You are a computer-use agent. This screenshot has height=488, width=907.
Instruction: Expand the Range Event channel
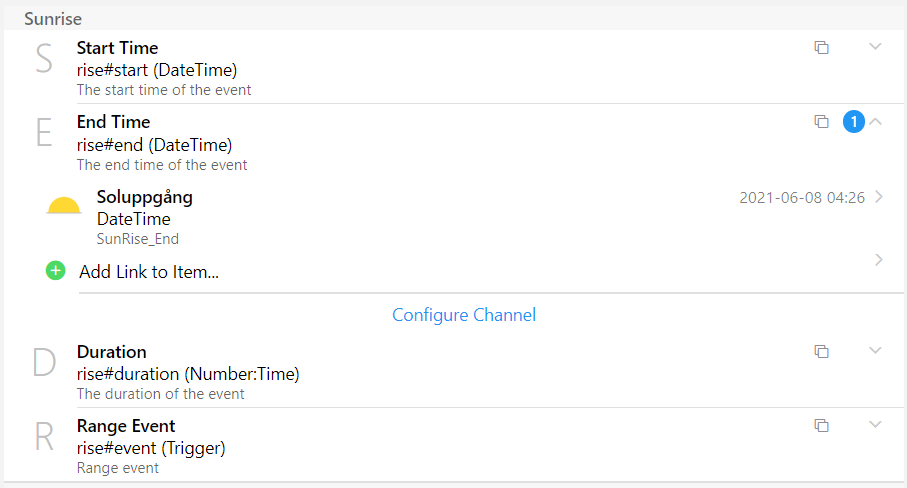coord(875,425)
